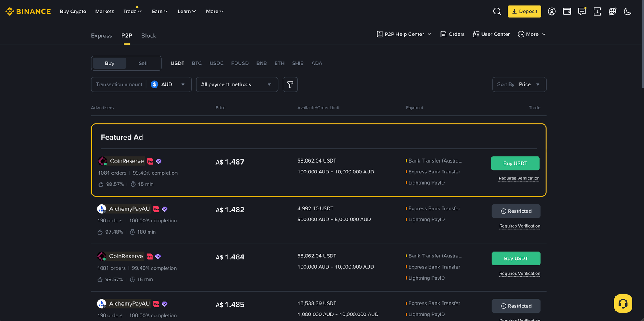
Task: Open the chat messages icon
Action: [582, 11]
